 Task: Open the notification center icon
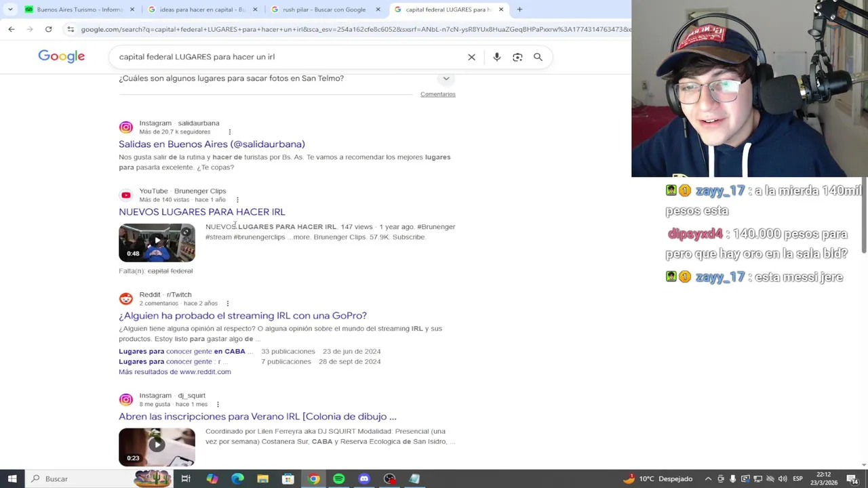tap(852, 479)
